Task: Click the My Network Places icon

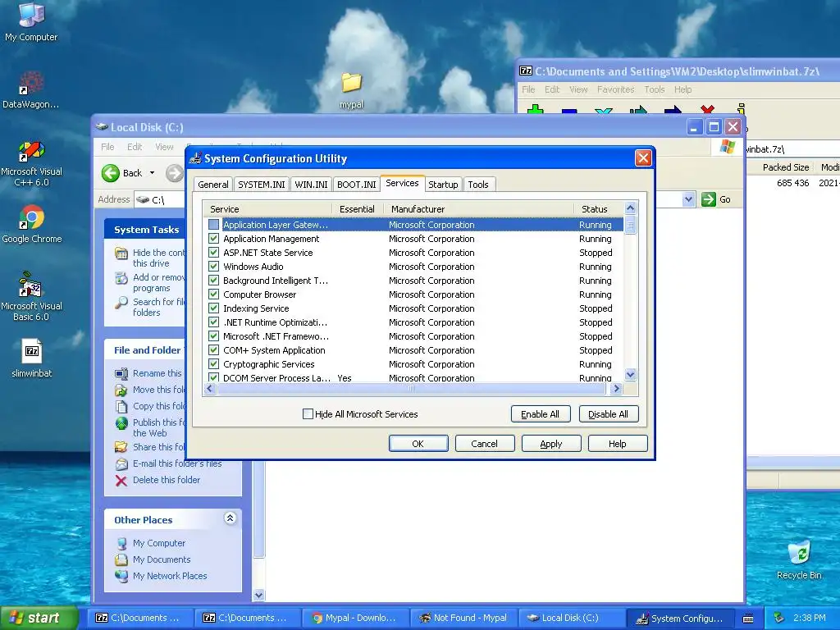Action: click(122, 576)
